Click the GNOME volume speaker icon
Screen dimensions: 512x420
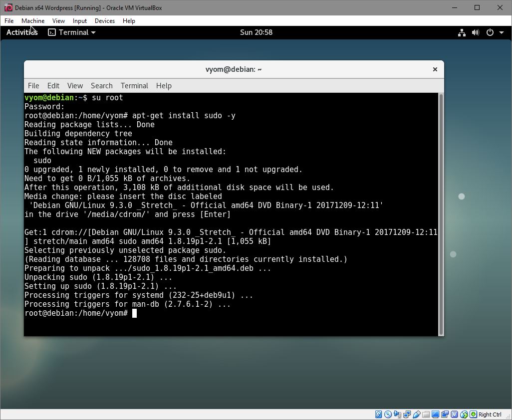tap(476, 32)
